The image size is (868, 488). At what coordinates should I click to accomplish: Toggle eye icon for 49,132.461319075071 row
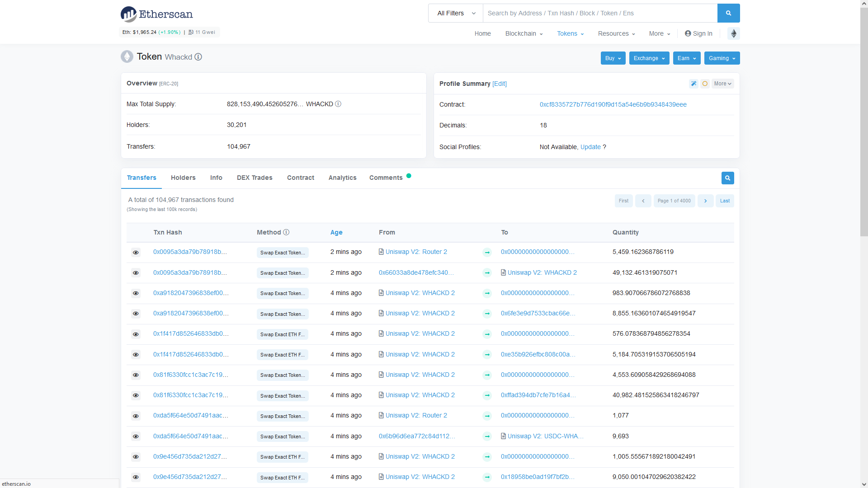pyautogui.click(x=136, y=273)
